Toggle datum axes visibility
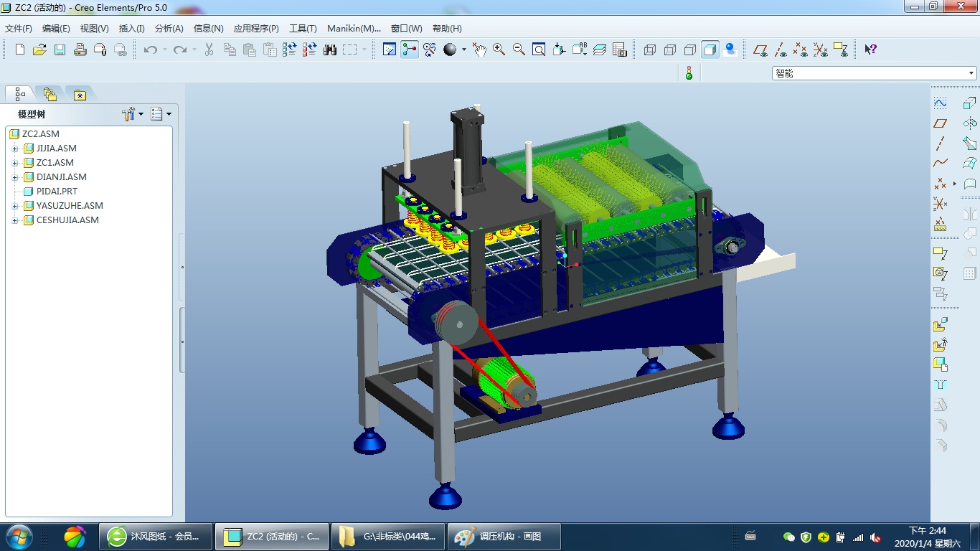 tap(780, 50)
